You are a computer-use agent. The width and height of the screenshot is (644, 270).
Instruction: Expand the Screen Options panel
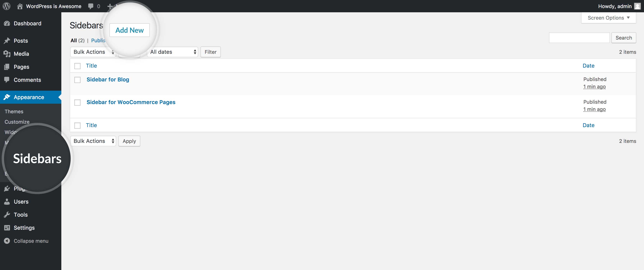(x=608, y=18)
